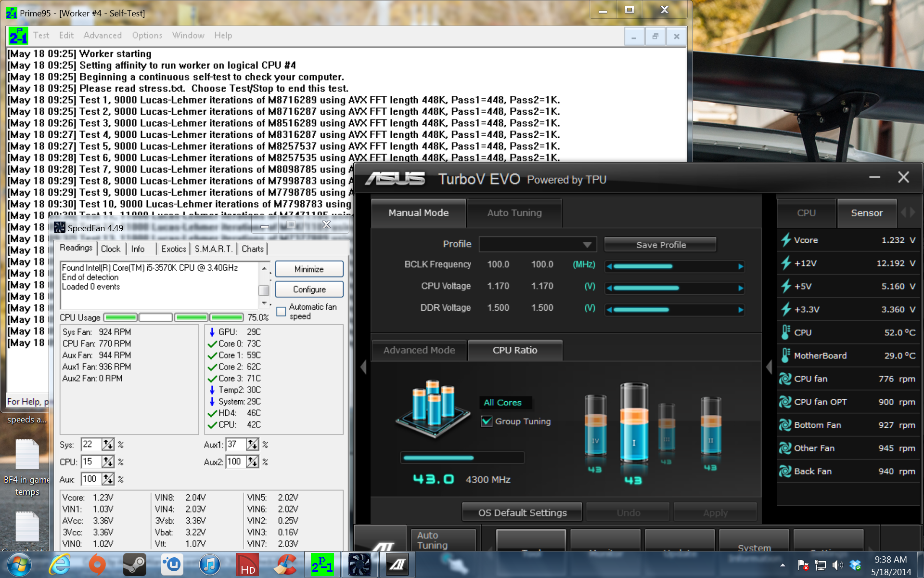Click the +3.3V lightning bolt sensor icon
The width and height of the screenshot is (924, 578).
tap(786, 309)
